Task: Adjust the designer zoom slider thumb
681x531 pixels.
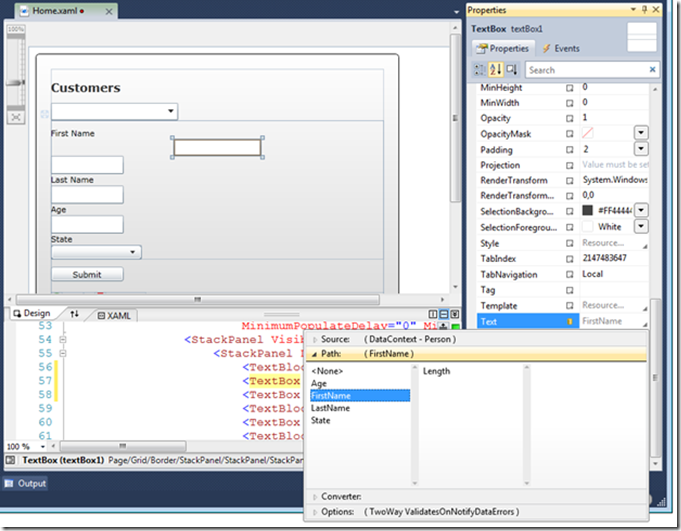Action: pos(16,82)
